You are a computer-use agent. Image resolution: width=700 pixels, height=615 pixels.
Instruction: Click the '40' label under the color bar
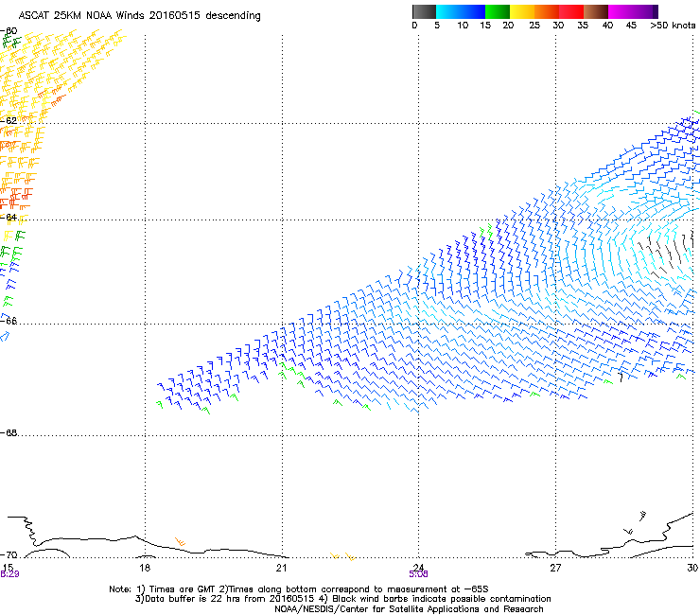click(607, 26)
